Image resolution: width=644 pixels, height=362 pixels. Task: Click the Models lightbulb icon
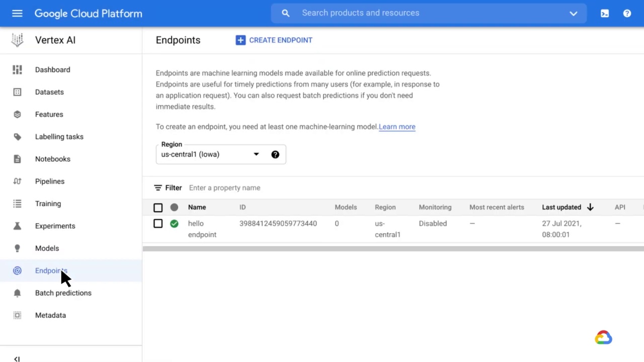click(17, 248)
